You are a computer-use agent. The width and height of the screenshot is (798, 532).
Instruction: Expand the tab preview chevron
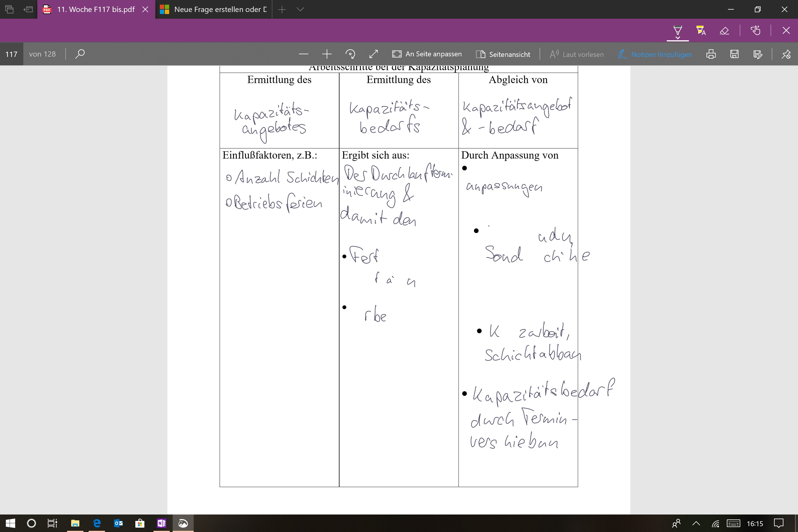(x=300, y=10)
